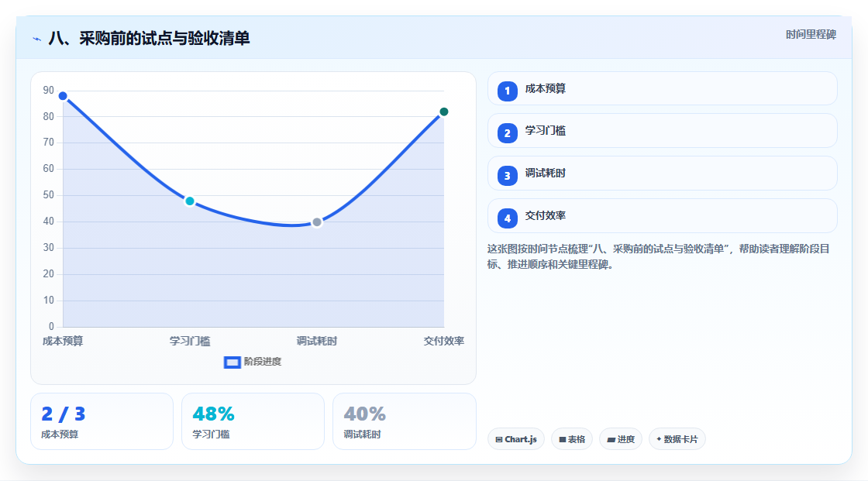This screenshot has width=868, height=481.
Task: Click the heading 八、采购前的试点与验收清单
Action: (x=149, y=38)
